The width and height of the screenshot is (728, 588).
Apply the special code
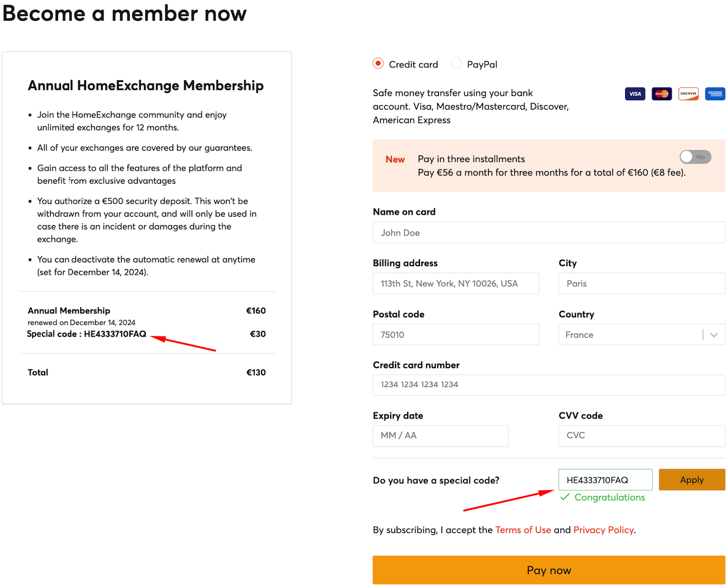click(x=692, y=480)
